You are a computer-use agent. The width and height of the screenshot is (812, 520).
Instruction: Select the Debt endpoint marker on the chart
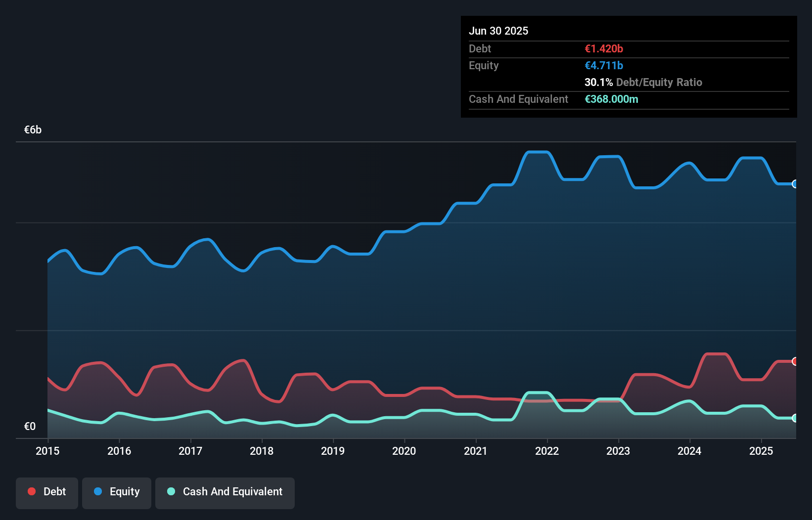(795, 362)
